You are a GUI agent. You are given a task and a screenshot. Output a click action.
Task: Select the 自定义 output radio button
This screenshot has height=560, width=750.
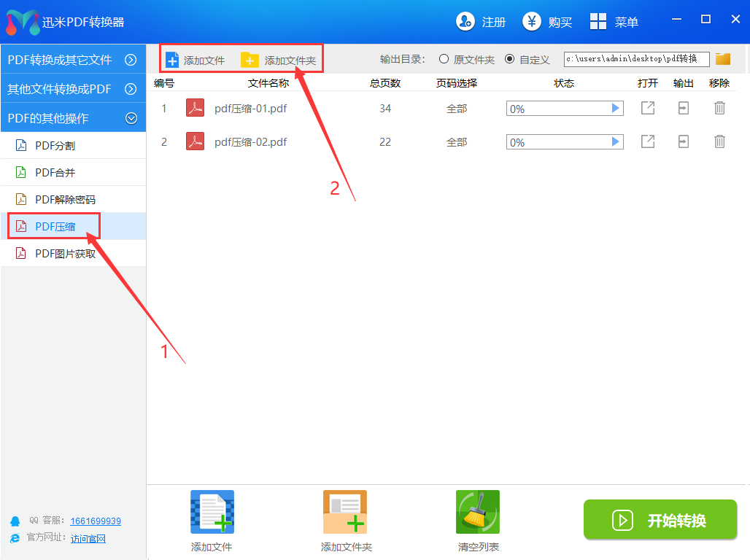tap(510, 59)
